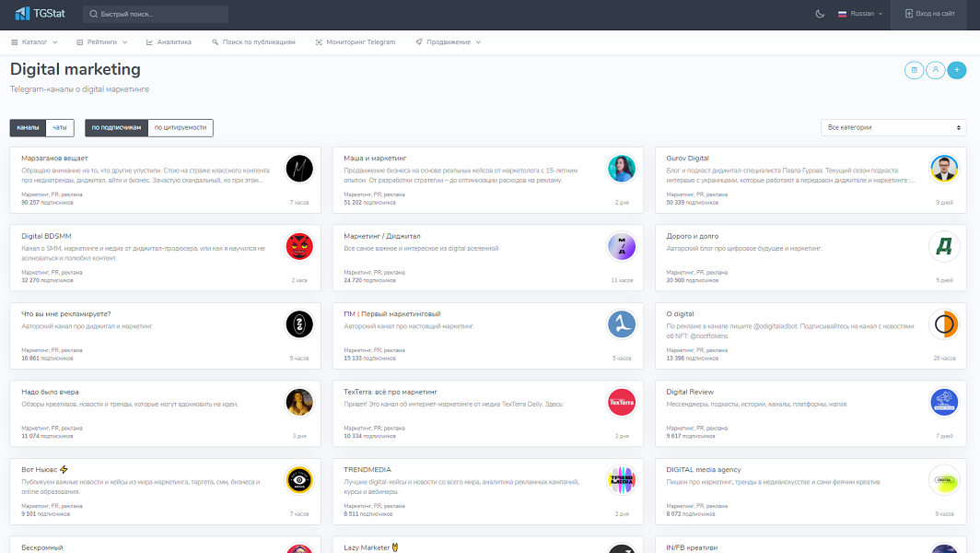This screenshot has width=980, height=553.
Task: Open Маша и маркетинг avatar
Action: [x=621, y=169]
